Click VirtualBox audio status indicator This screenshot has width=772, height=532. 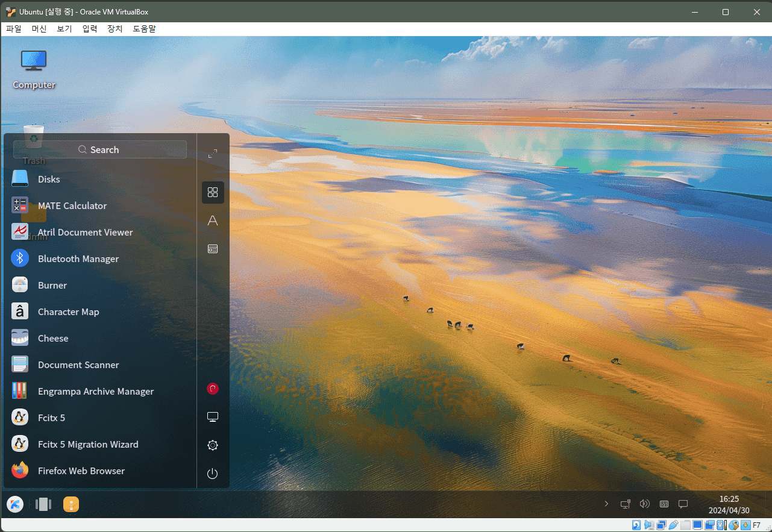(649, 525)
